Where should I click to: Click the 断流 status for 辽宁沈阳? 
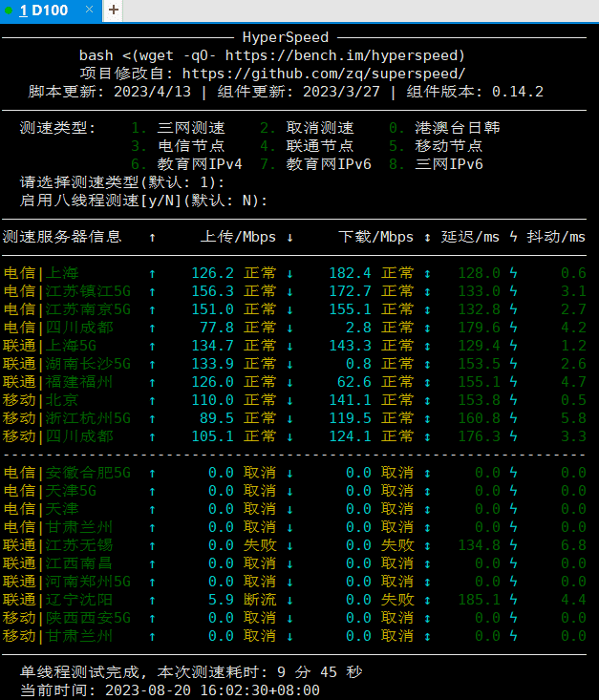(260, 600)
